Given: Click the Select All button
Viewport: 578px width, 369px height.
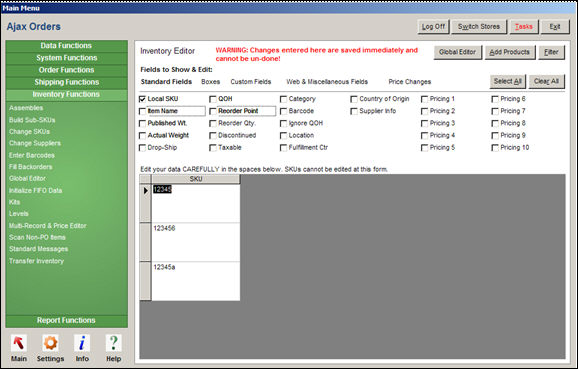Looking at the screenshot, I should point(508,81).
